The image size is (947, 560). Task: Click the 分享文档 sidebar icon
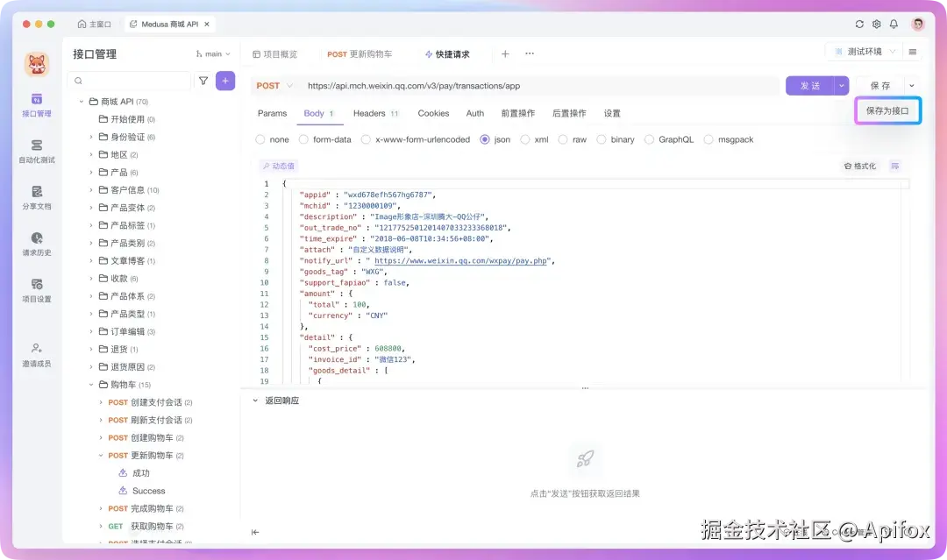tap(36, 198)
